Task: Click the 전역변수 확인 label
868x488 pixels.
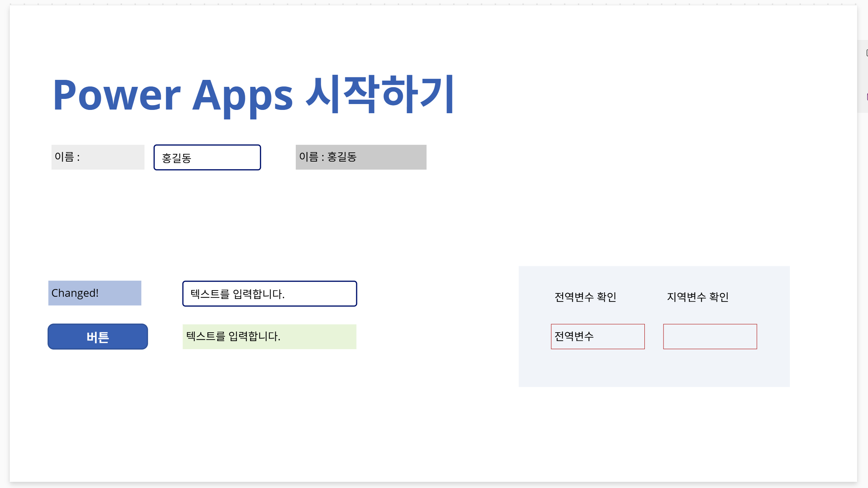Action: click(x=585, y=297)
